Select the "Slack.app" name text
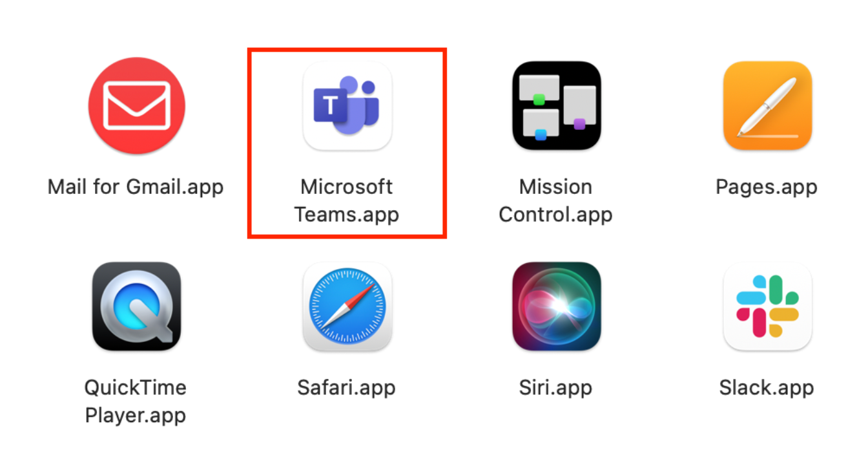 point(767,387)
